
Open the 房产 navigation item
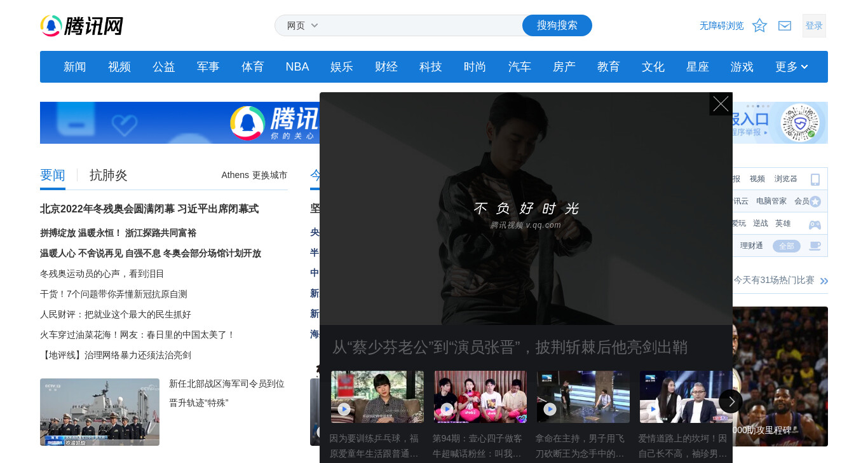pyautogui.click(x=564, y=67)
